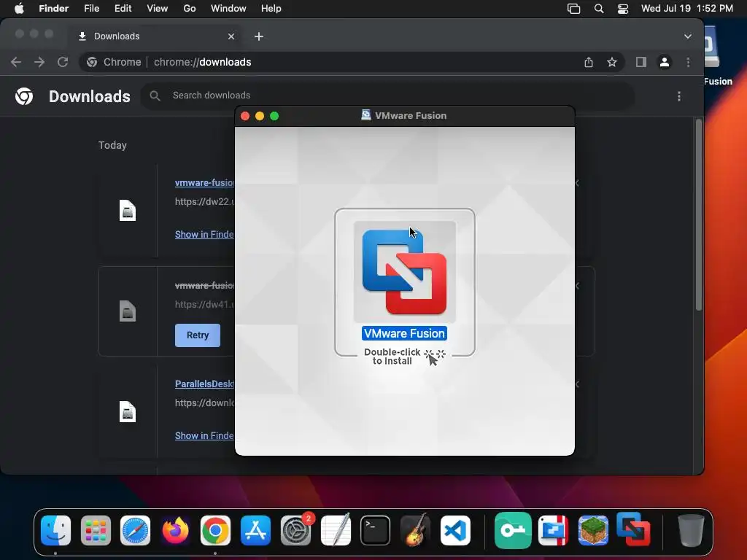The width and height of the screenshot is (747, 560).
Task: Open VMware Fusion from the Dock
Action: click(633, 529)
